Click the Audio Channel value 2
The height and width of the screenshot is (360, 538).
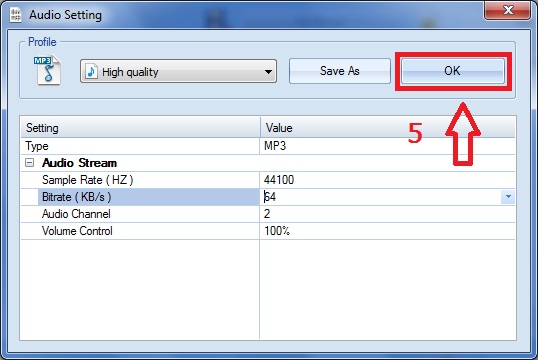pos(267,214)
